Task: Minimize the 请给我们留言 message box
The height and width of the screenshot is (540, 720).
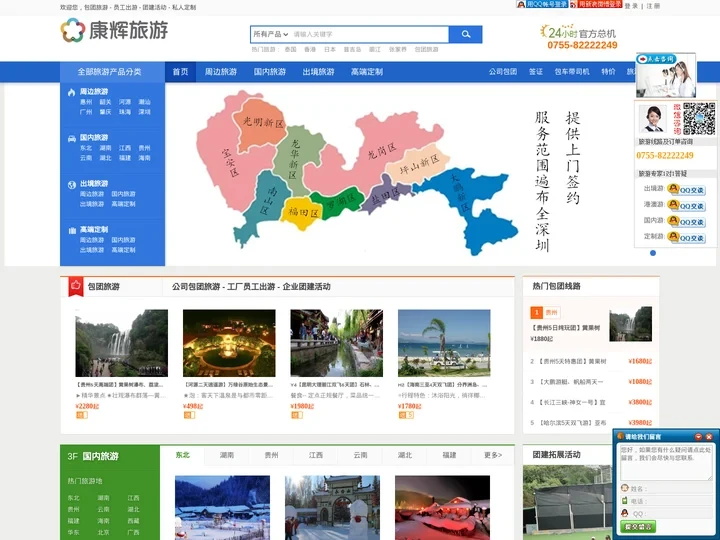Action: tap(698, 437)
